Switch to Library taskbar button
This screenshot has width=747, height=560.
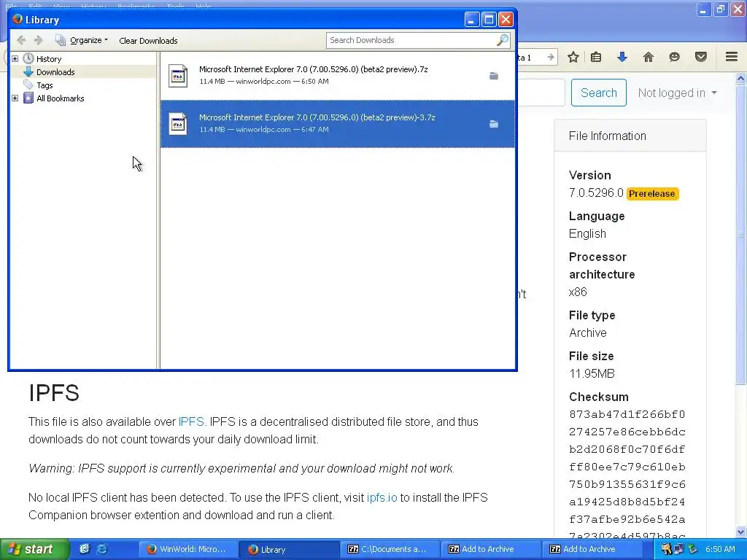point(289,550)
